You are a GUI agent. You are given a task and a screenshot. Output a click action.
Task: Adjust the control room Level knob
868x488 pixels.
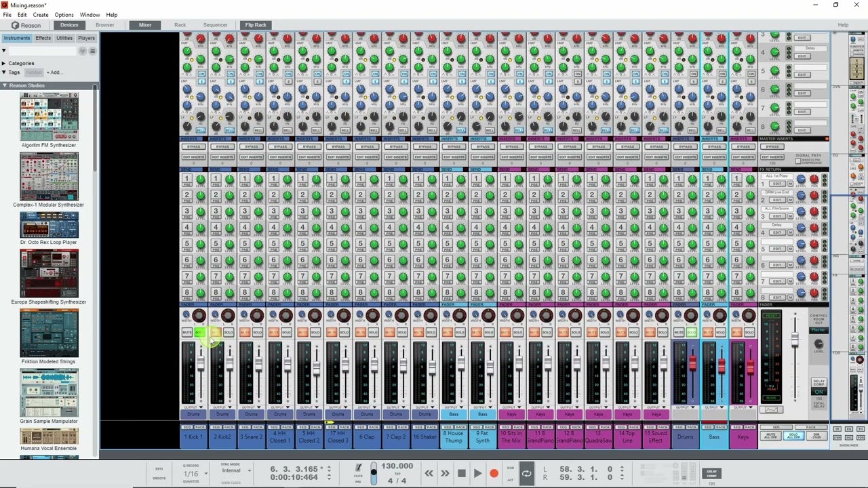(818, 344)
